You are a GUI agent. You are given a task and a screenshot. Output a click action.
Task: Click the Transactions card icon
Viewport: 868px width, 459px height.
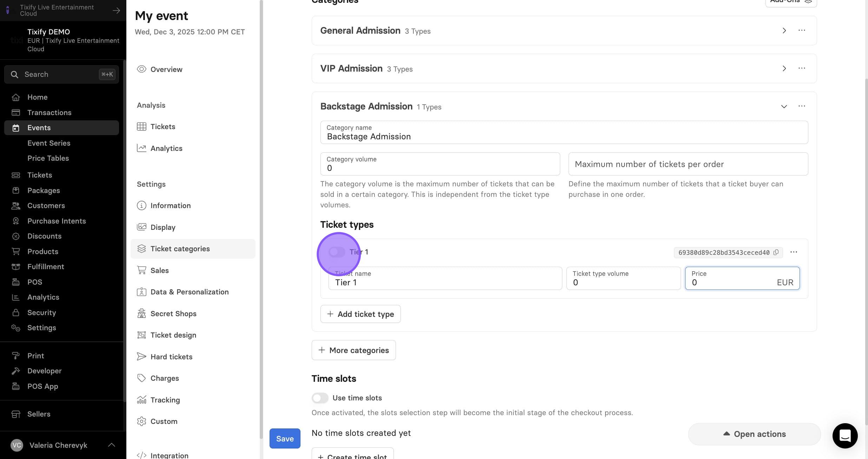pyautogui.click(x=15, y=113)
